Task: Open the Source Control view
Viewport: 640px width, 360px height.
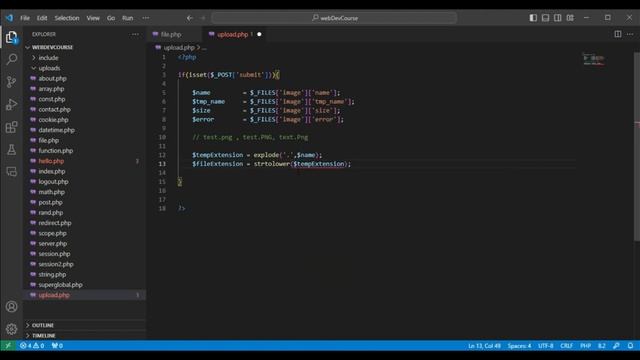Action: [x=11, y=82]
